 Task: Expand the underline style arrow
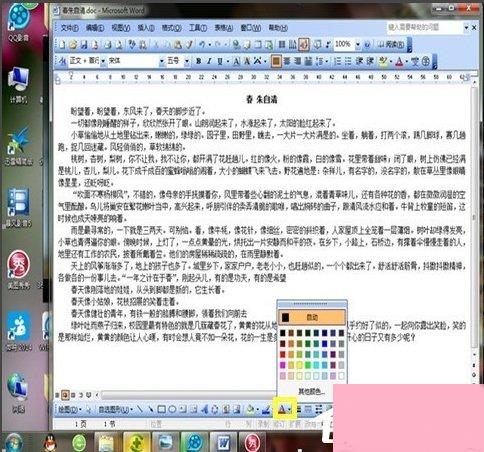click(x=228, y=61)
